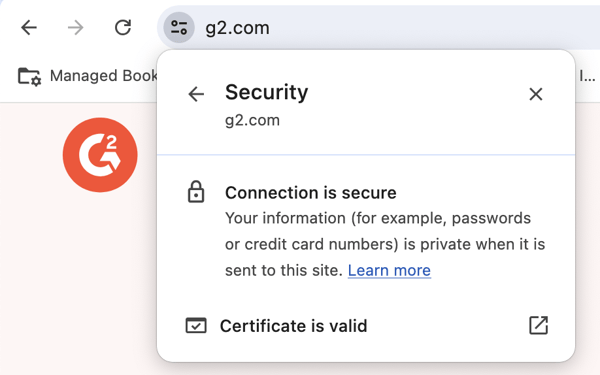This screenshot has height=375, width=600.
Task: Select the Certificate is valid text
Action: 293,326
